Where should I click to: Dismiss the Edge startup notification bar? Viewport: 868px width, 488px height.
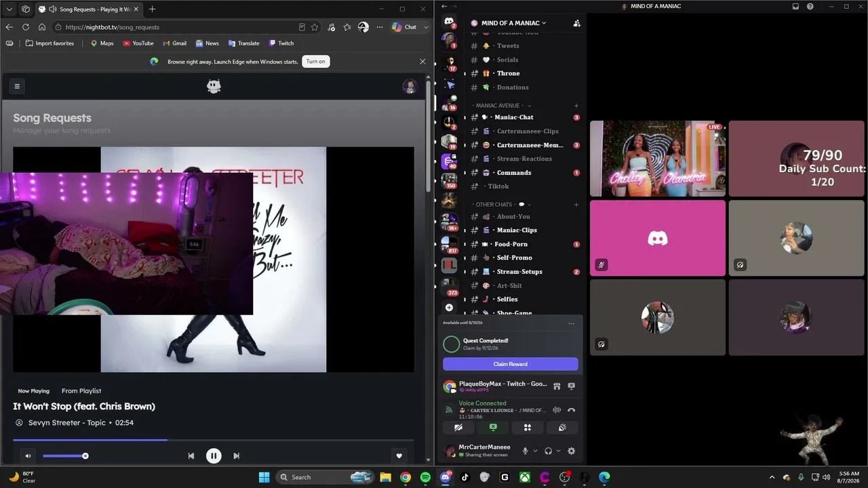pos(422,61)
